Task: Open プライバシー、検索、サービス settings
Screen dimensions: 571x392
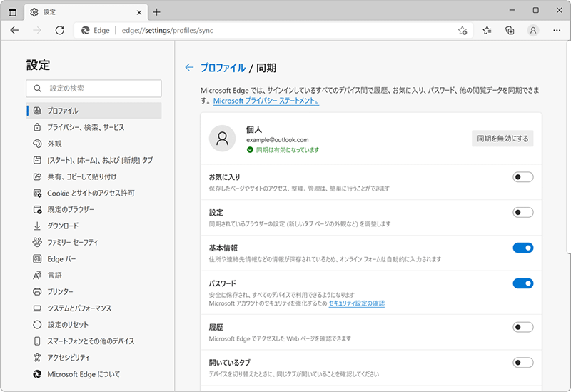Action: [94, 127]
